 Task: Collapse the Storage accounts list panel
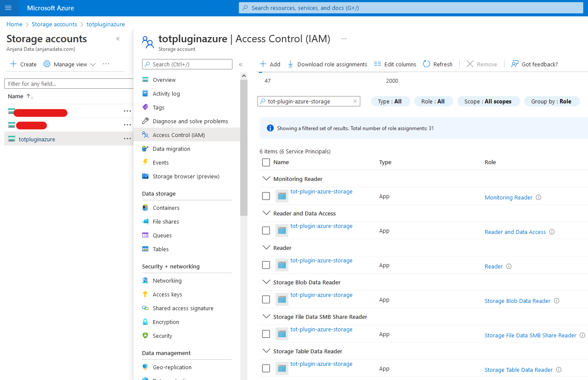click(x=118, y=39)
